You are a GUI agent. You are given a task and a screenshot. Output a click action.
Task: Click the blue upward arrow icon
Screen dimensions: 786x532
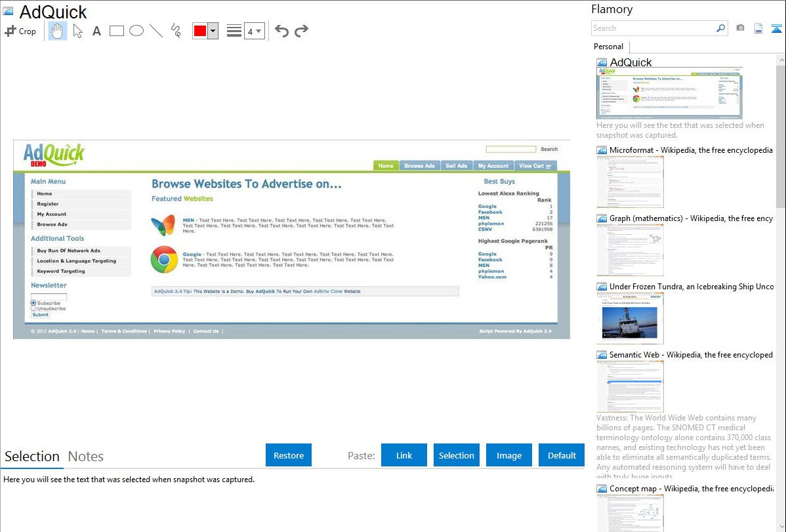click(x=776, y=28)
